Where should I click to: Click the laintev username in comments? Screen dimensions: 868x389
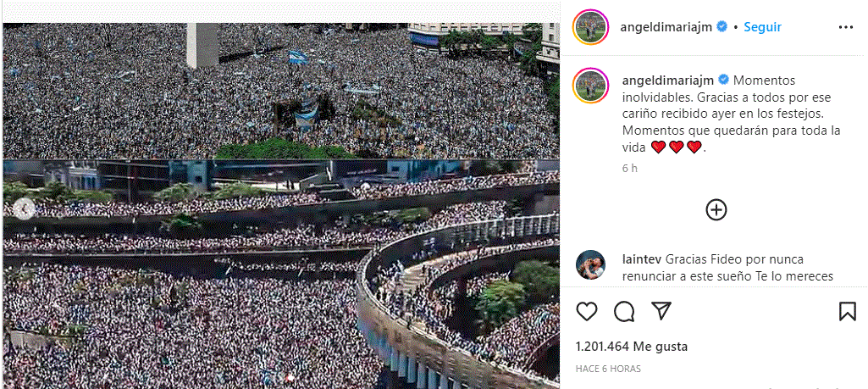(x=642, y=259)
